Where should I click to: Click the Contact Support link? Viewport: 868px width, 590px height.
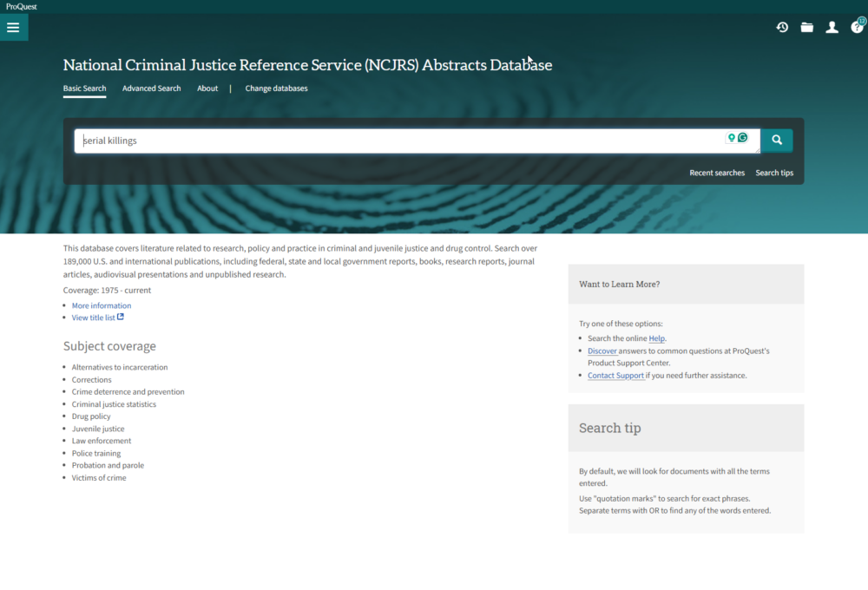615,375
